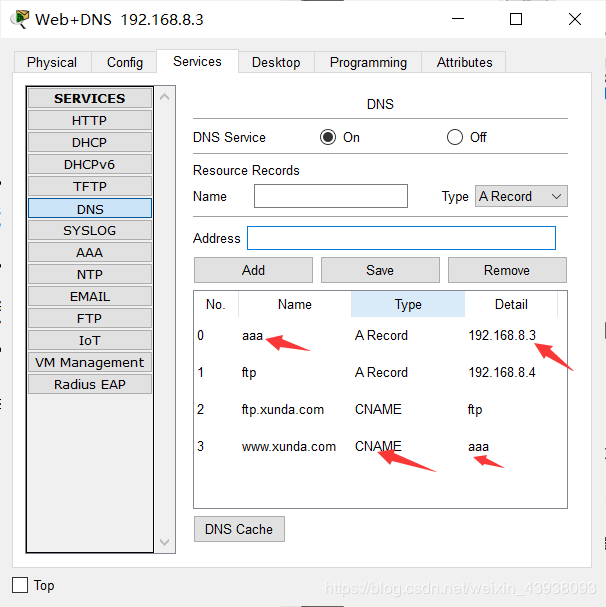The image size is (606, 607).
Task: Select the AAA service
Action: coord(89,252)
